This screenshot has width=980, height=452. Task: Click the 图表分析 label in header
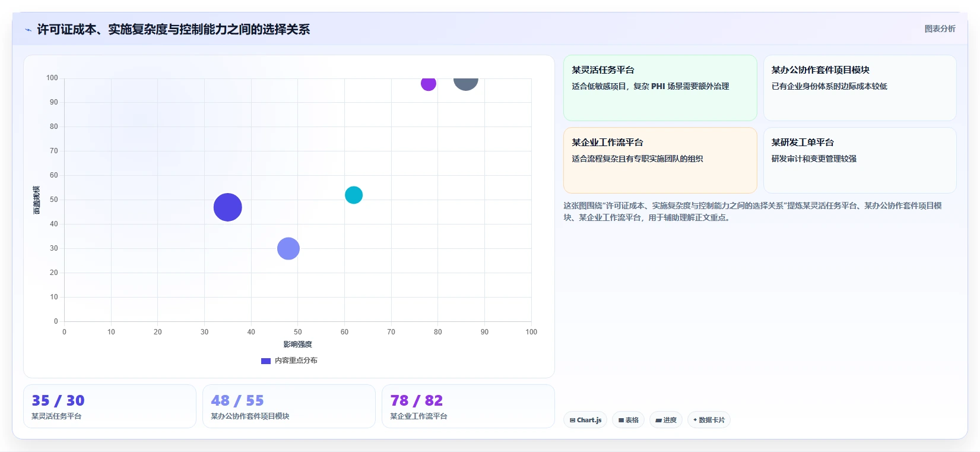940,29
